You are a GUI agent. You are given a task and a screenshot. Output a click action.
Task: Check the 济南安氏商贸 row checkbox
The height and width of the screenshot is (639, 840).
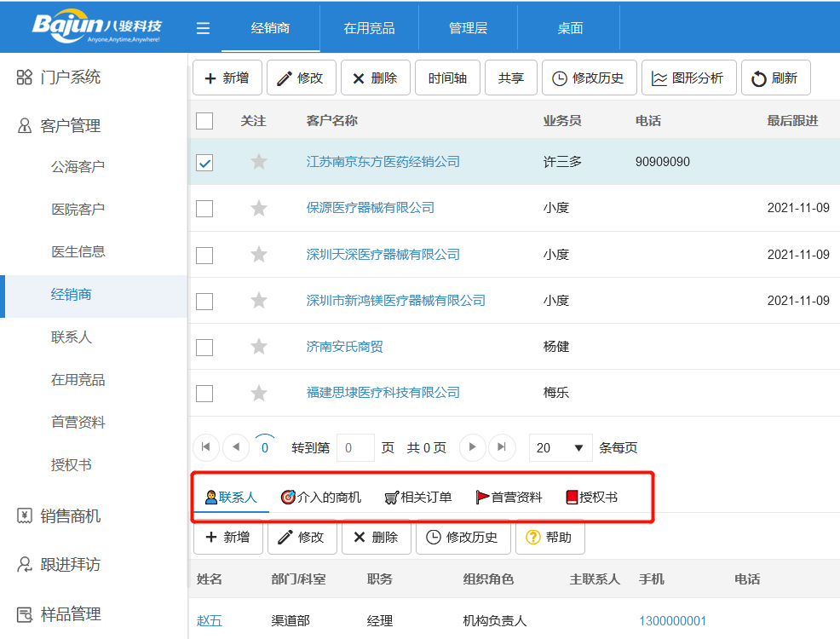coord(204,347)
